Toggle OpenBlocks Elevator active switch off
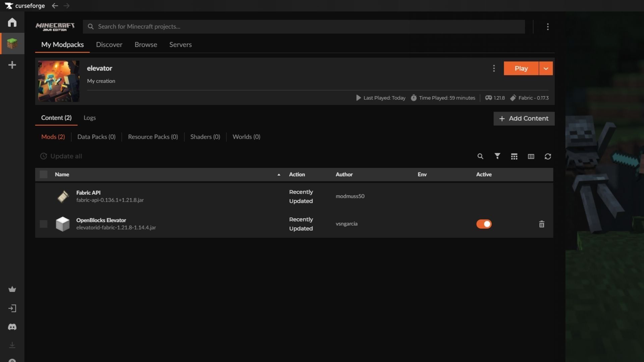 pos(484,224)
